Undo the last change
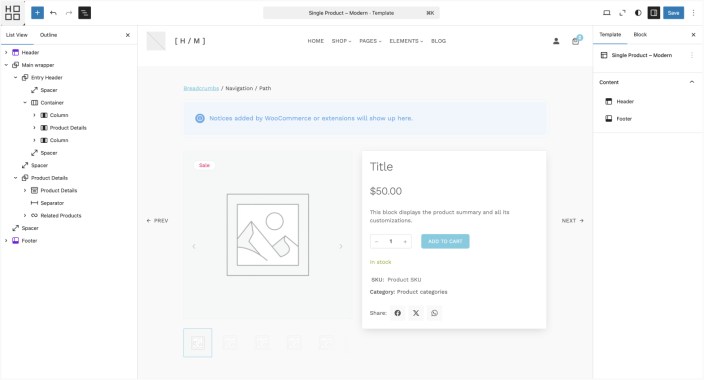The width and height of the screenshot is (704, 380). [53, 13]
